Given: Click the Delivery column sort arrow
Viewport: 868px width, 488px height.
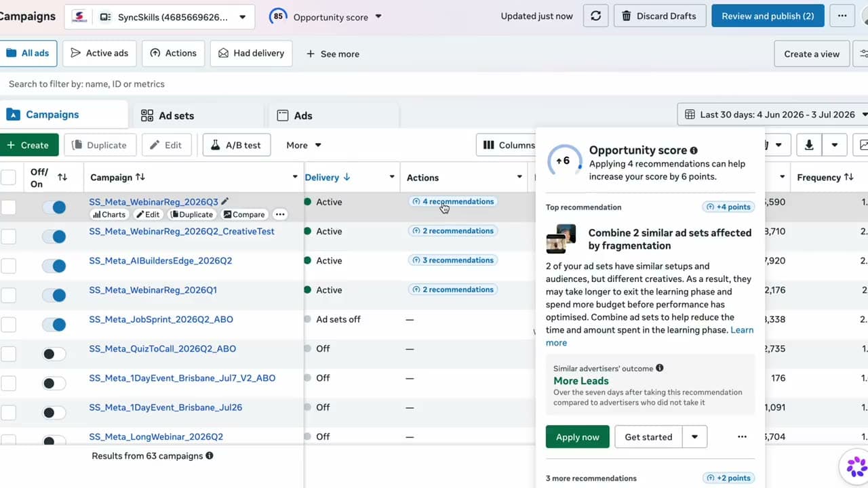Looking at the screenshot, I should (x=347, y=178).
